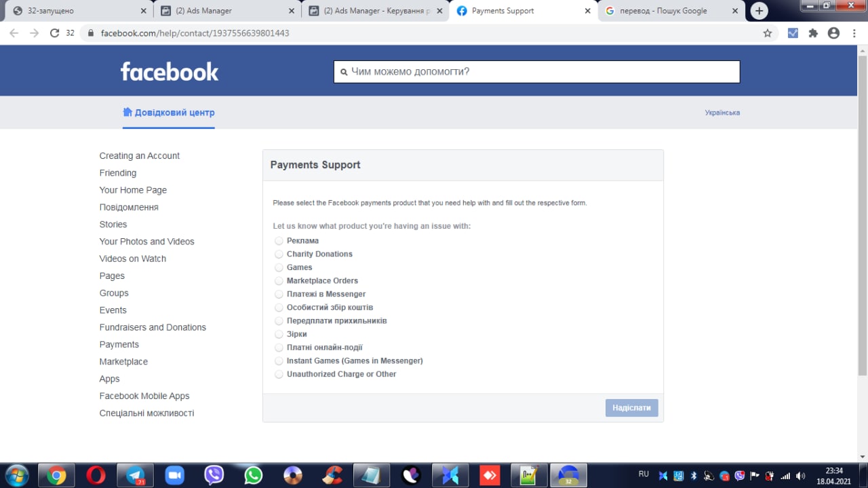Open Google Chrome from the taskbar
This screenshot has width=868, height=488.
coord(57,475)
